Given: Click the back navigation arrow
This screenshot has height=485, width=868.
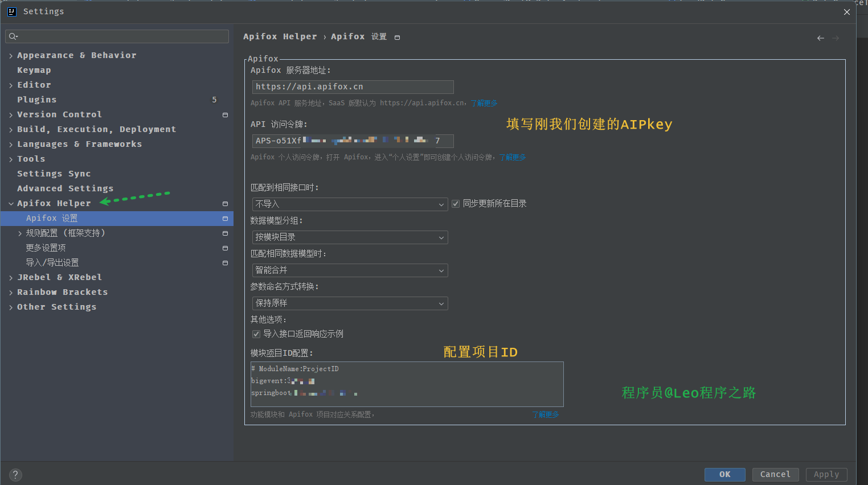Looking at the screenshot, I should (x=820, y=38).
